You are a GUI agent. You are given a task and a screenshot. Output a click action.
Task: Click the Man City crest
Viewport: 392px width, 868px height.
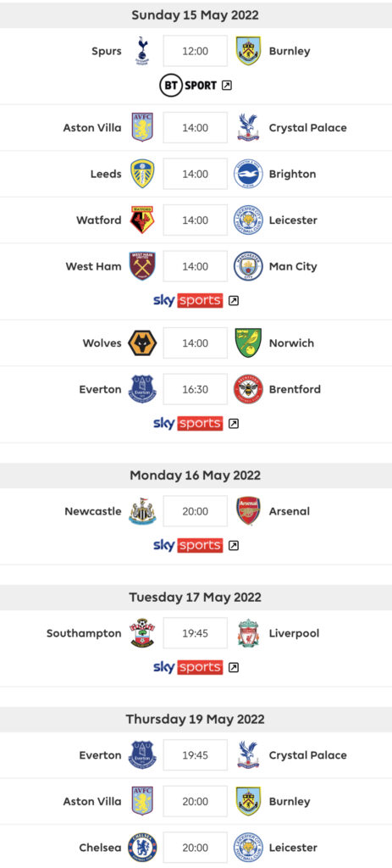coord(248,266)
